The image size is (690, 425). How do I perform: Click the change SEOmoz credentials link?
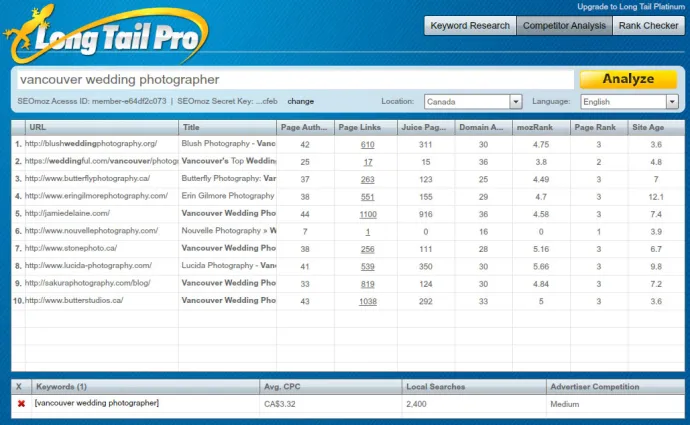(301, 101)
